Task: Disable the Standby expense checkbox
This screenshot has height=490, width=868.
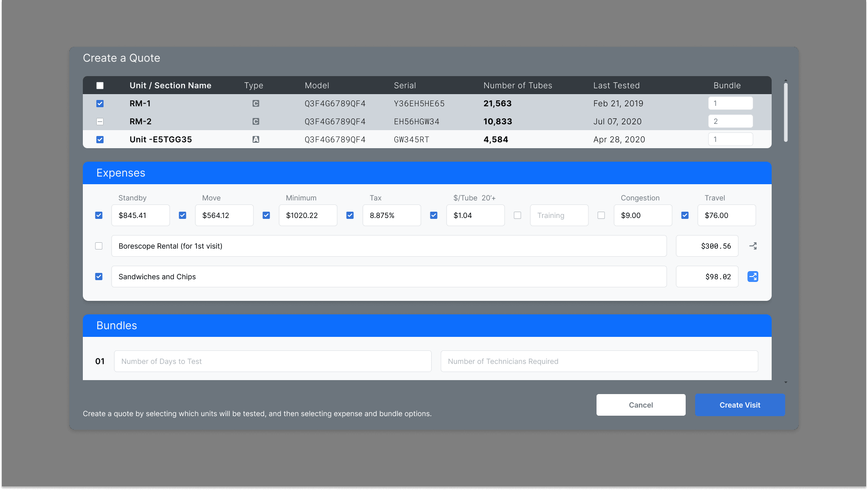Action: pyautogui.click(x=99, y=215)
